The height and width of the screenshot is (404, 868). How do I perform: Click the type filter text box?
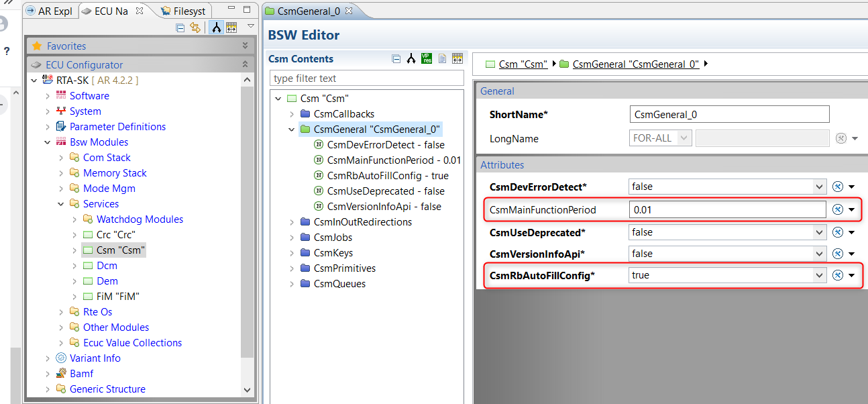[x=366, y=79]
